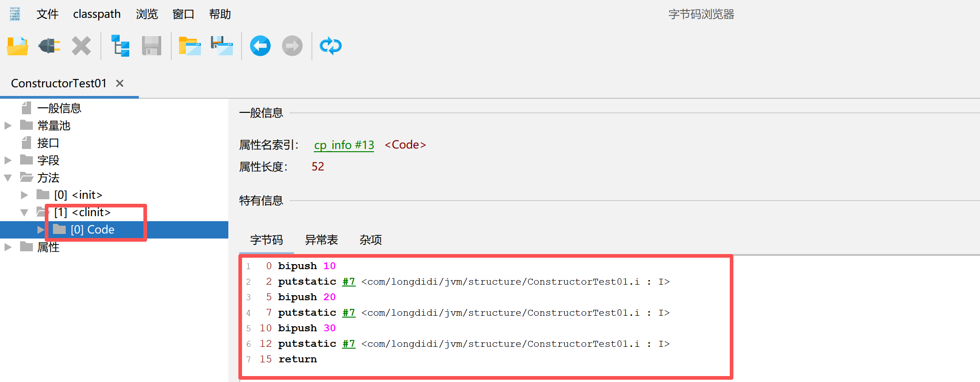Open #7 link at offset 12 putstatic

tap(349, 344)
